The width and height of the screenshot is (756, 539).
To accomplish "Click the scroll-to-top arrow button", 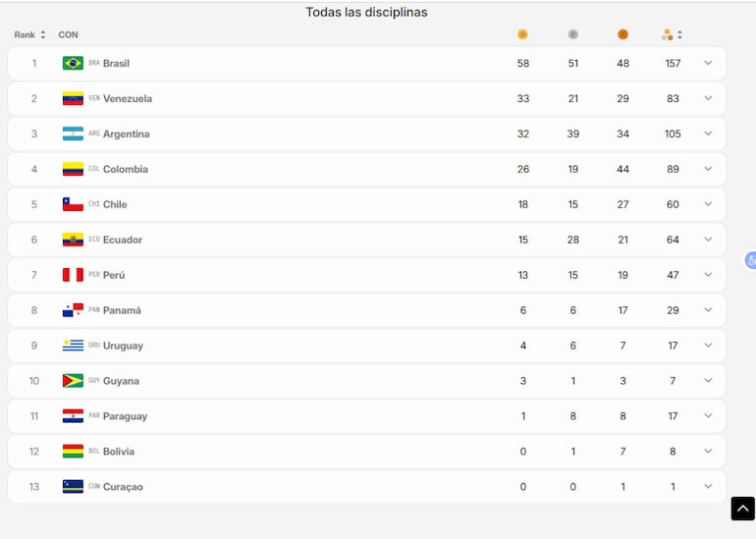I will 742,509.
